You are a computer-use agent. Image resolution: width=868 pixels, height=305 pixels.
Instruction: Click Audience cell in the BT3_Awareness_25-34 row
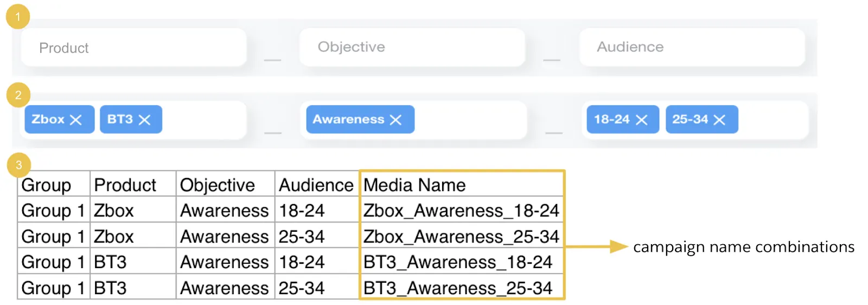tap(317, 288)
